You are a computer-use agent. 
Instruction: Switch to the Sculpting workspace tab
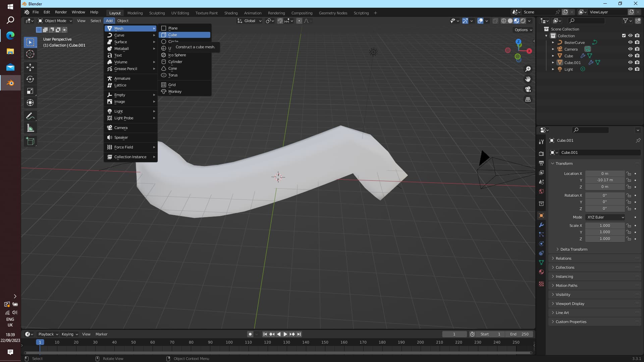(x=157, y=13)
